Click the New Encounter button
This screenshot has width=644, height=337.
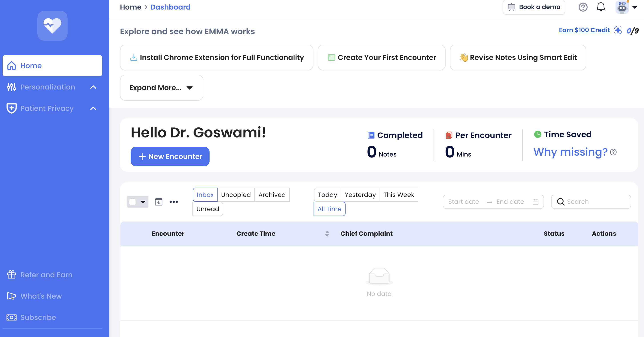pyautogui.click(x=170, y=156)
